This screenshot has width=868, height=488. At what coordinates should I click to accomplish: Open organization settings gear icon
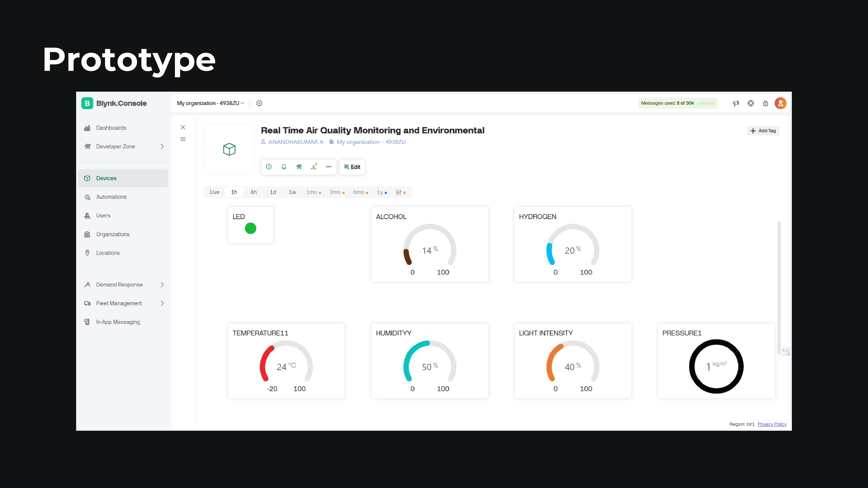click(259, 103)
